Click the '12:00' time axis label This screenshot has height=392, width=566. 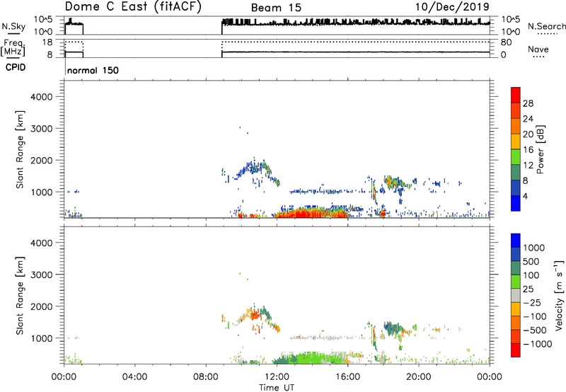277,377
